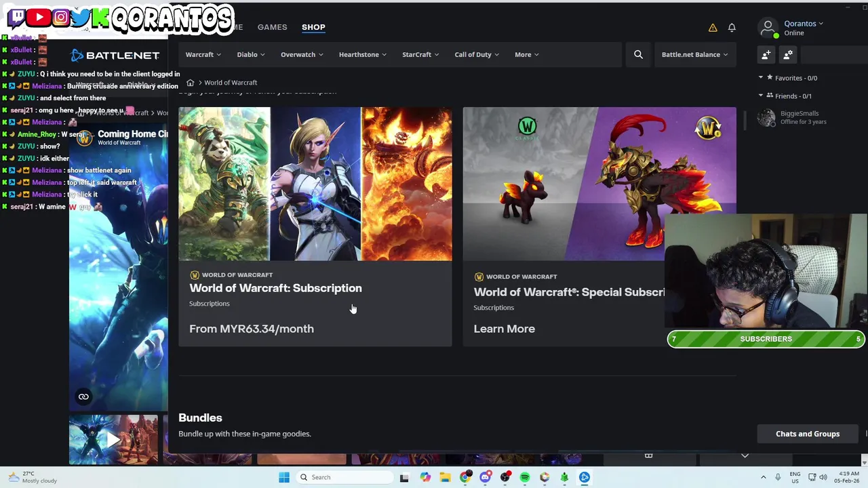868x488 pixels.
Task: Click Subscriptions label under the Subscription card
Action: [209, 304]
